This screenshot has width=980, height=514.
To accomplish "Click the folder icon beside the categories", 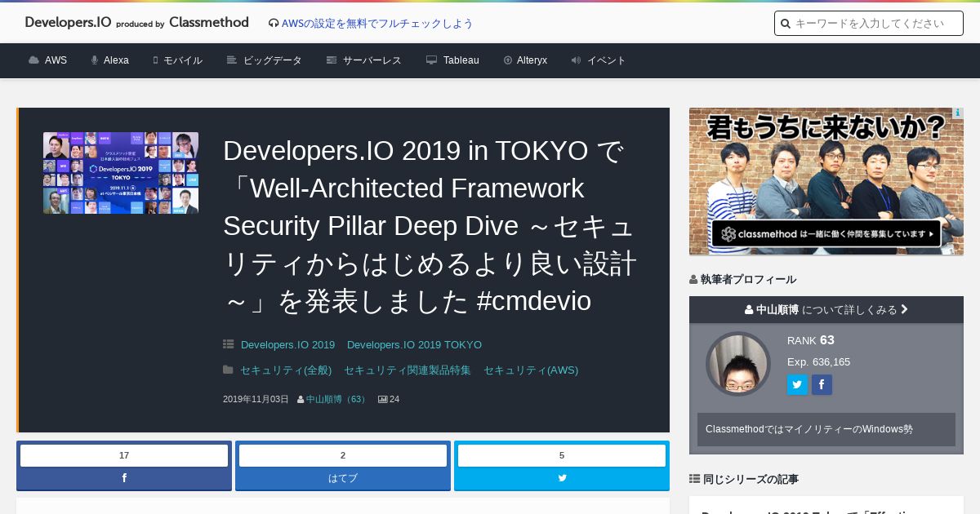I will 228,370.
